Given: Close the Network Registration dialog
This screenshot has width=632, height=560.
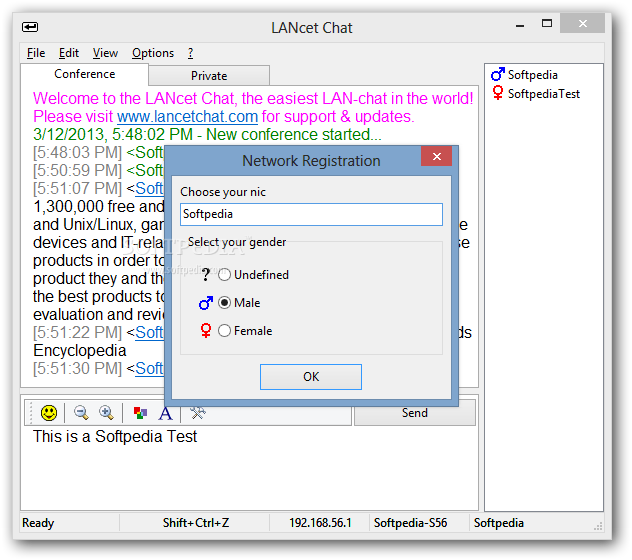Looking at the screenshot, I should tap(437, 156).
